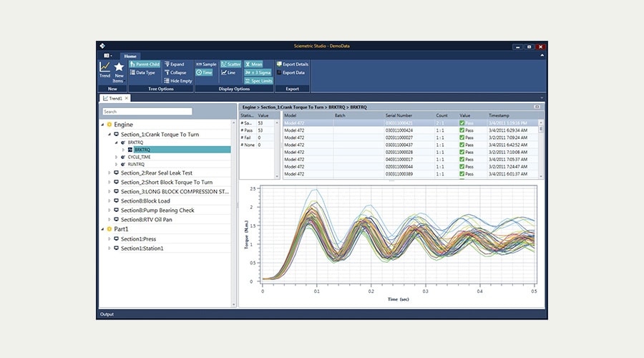Select Section1:Press under Part1

[x=138, y=239]
